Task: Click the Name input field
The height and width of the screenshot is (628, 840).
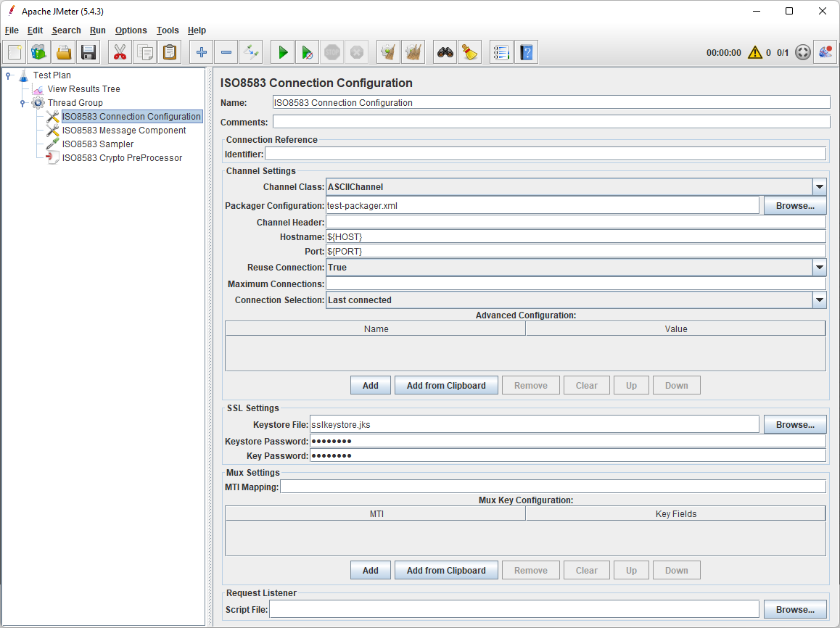Action: coord(551,102)
